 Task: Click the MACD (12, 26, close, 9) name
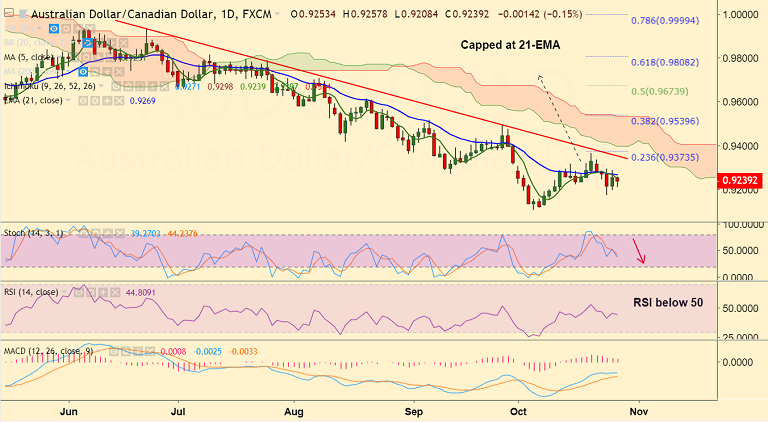(x=48, y=351)
